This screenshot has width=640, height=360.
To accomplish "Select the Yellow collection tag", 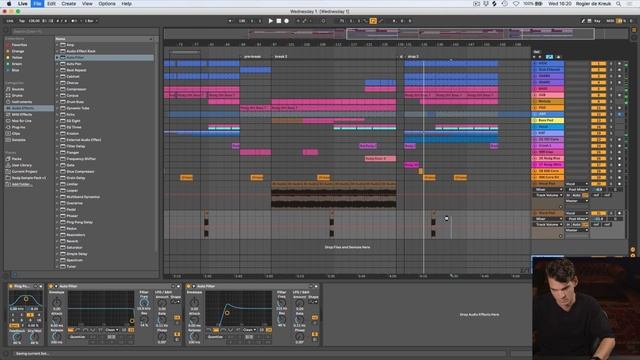I will (18, 58).
